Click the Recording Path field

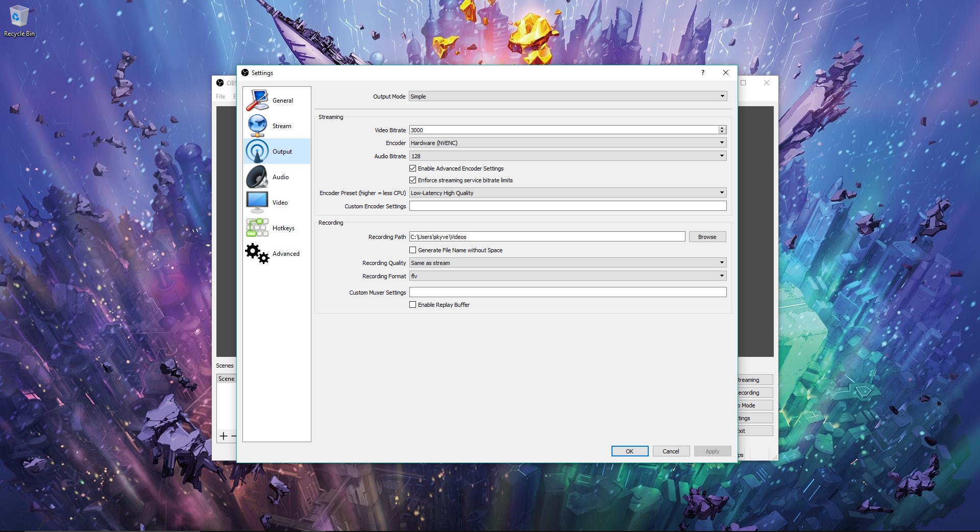point(547,236)
